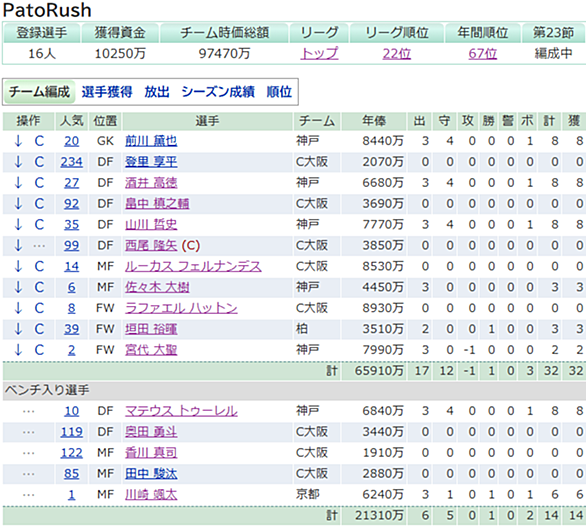This screenshot has height=527, width=586.
Task: Open the 選手獲得 tab
Action: click(107, 92)
